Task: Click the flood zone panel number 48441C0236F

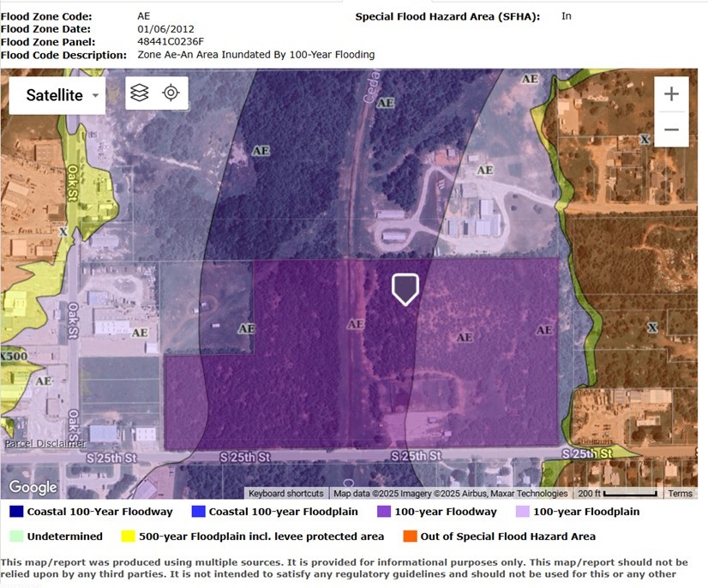Action: (171, 42)
